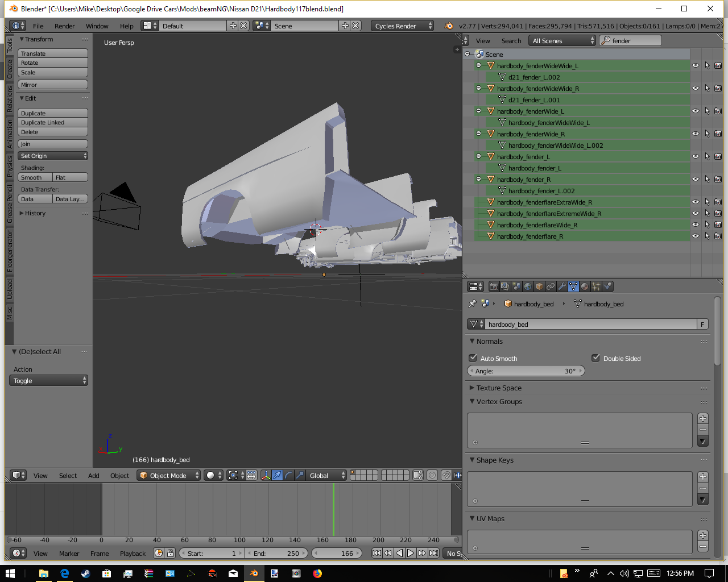Open the Object properties tab
Viewport: 728px width, 582px height.
point(539,286)
